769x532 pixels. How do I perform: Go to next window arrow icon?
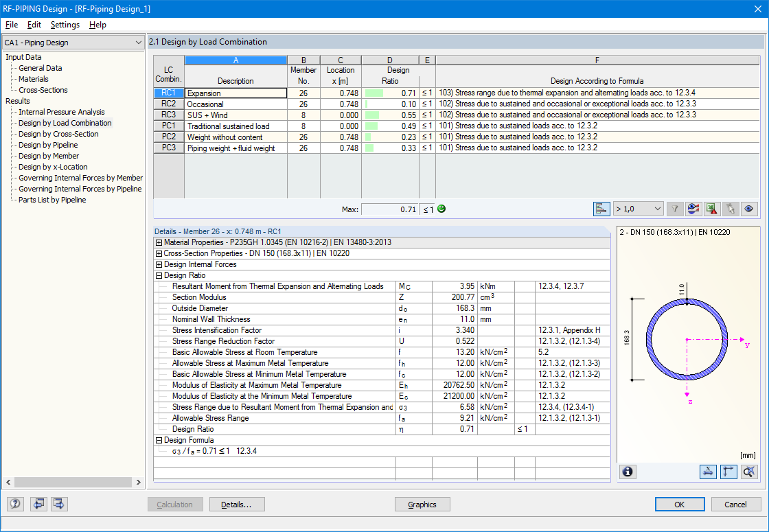point(59,504)
